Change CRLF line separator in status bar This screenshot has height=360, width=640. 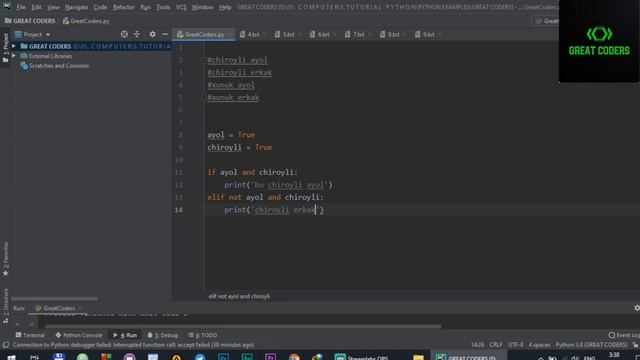pyautogui.click(x=496, y=345)
